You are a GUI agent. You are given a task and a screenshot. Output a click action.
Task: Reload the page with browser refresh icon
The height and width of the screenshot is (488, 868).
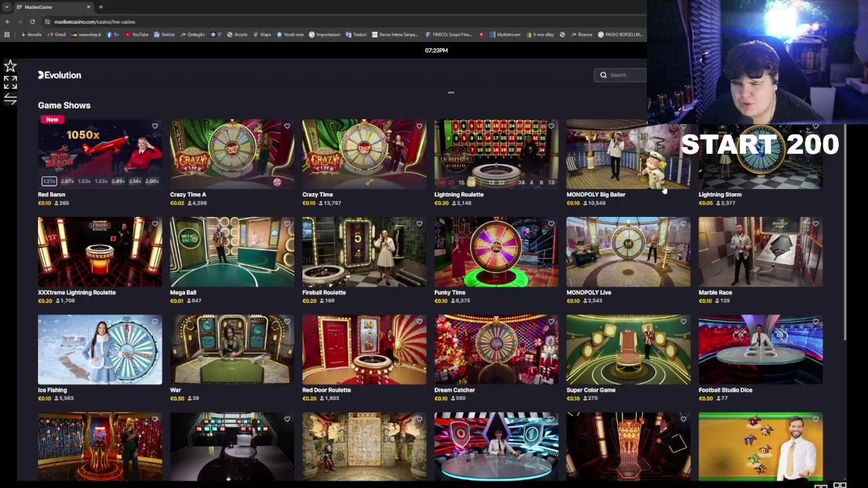(x=32, y=22)
